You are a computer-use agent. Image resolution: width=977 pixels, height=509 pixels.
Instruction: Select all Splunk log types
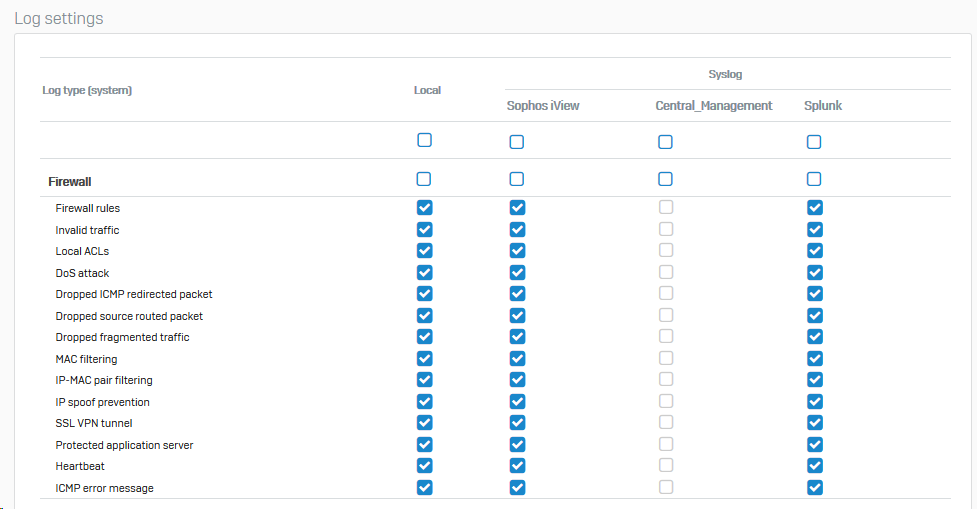pyautogui.click(x=814, y=142)
